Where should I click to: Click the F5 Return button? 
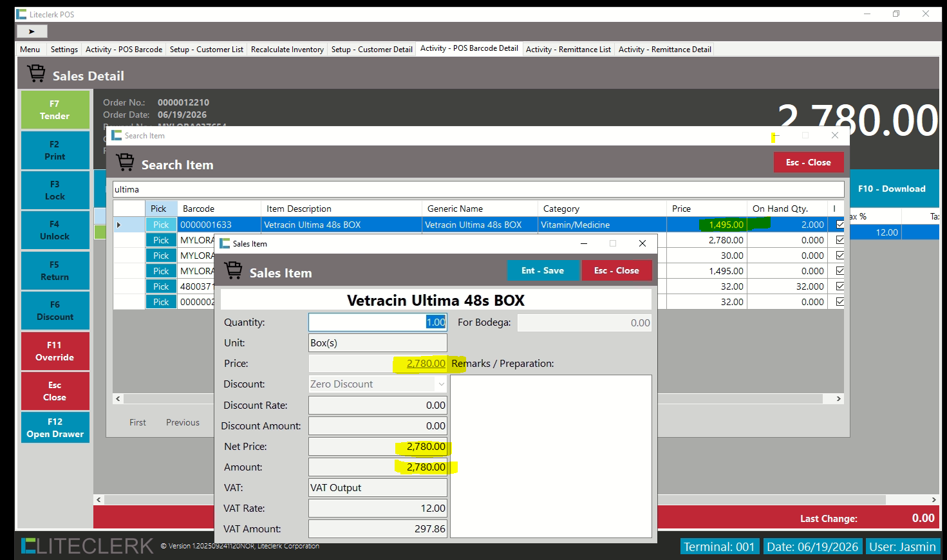[x=55, y=271]
